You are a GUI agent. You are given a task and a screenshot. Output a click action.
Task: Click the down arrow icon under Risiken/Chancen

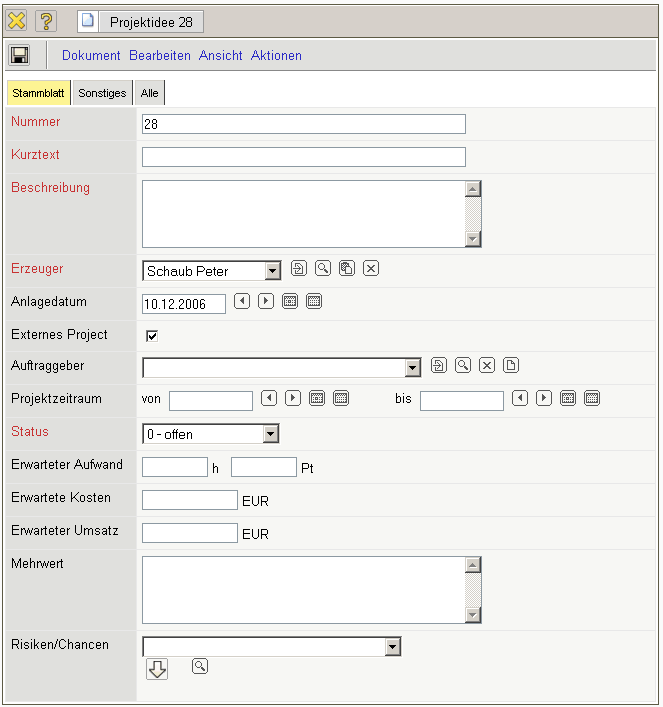157,669
